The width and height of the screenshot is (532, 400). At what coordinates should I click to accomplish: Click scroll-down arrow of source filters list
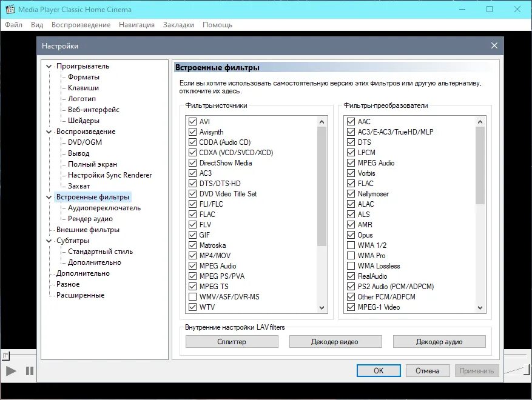click(322, 308)
